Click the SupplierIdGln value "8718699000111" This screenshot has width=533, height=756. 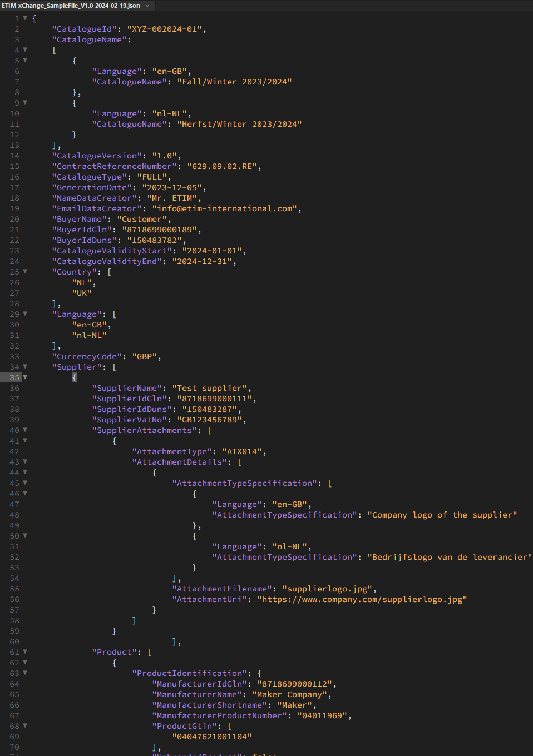[x=214, y=399]
